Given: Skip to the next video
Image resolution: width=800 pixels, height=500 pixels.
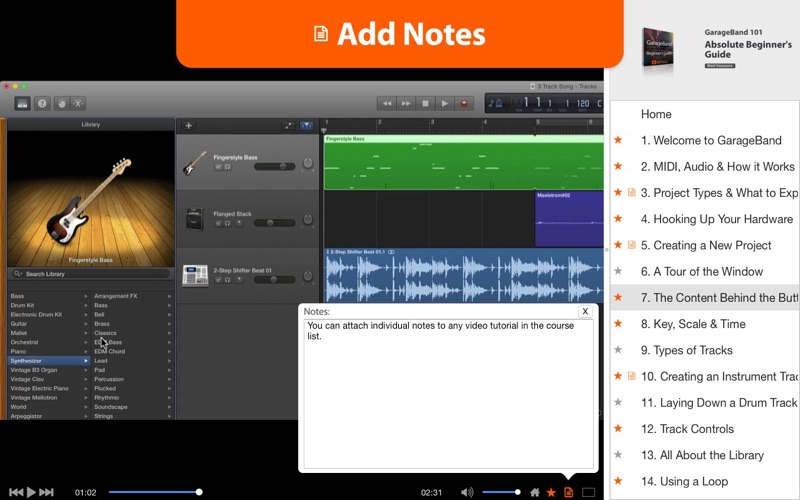Looking at the screenshot, I should pyautogui.click(x=46, y=492).
